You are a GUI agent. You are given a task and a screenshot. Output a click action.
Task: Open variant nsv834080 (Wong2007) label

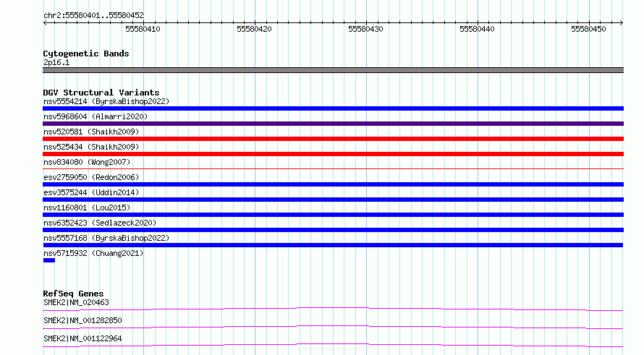point(87,162)
